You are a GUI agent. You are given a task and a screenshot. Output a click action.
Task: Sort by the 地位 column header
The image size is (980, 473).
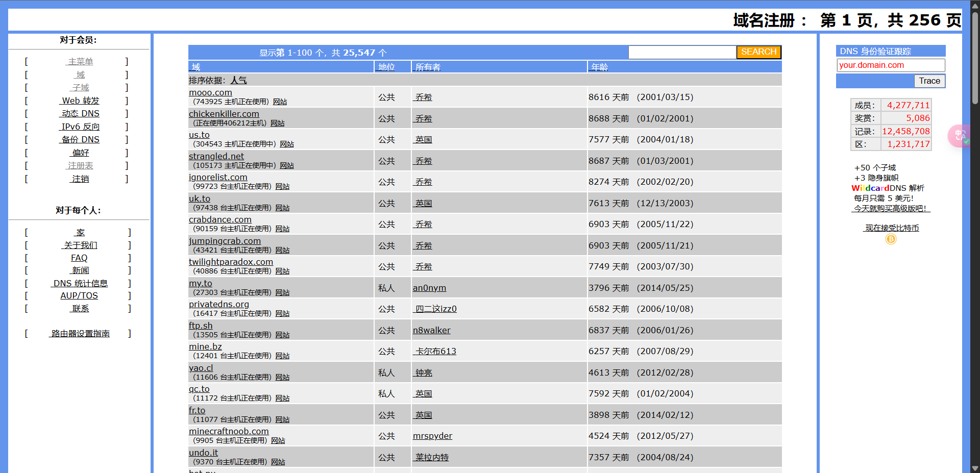(386, 67)
